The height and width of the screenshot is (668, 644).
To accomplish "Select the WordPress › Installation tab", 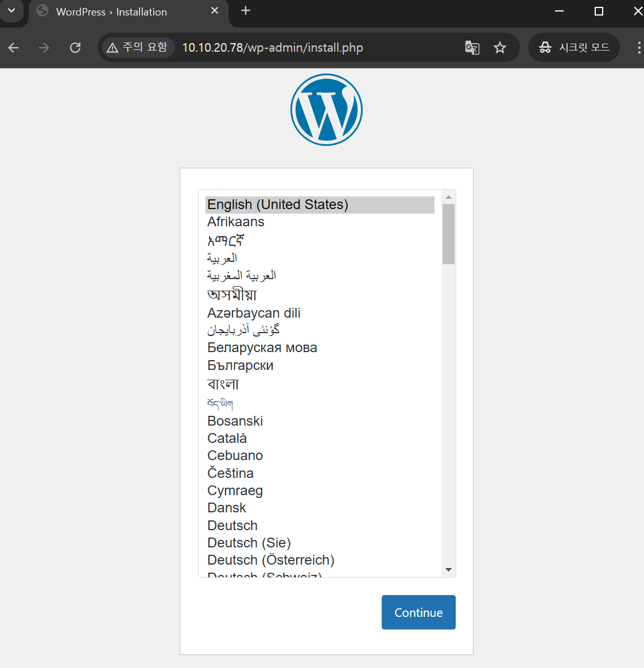I will tap(127, 12).
